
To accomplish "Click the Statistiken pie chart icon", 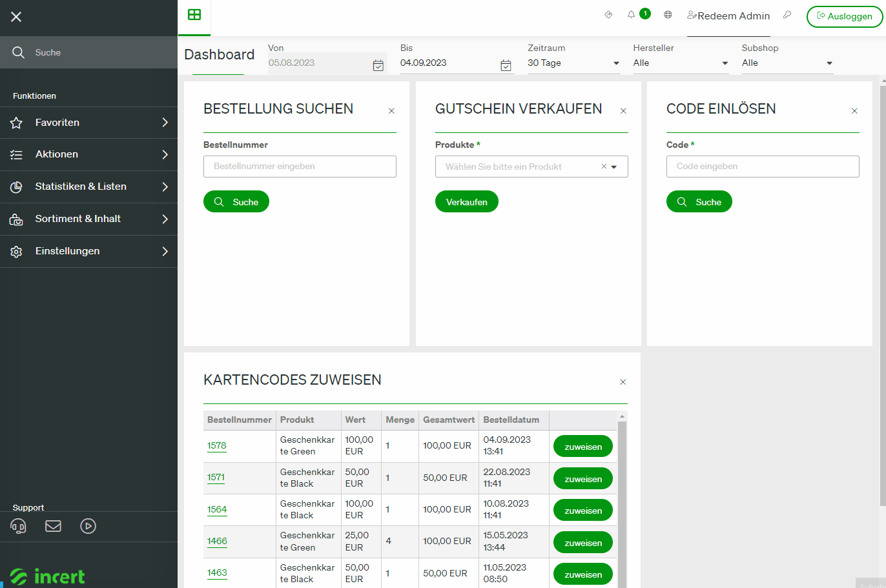I will click(x=16, y=187).
